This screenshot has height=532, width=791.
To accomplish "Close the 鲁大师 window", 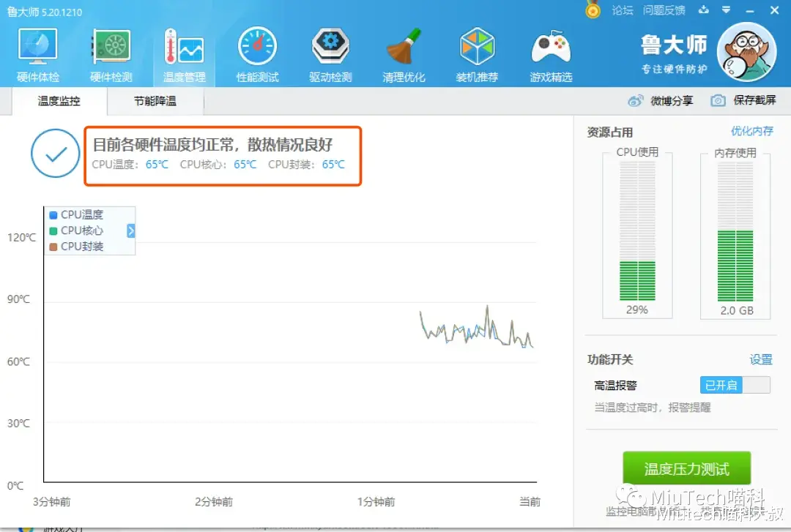I will [774, 10].
